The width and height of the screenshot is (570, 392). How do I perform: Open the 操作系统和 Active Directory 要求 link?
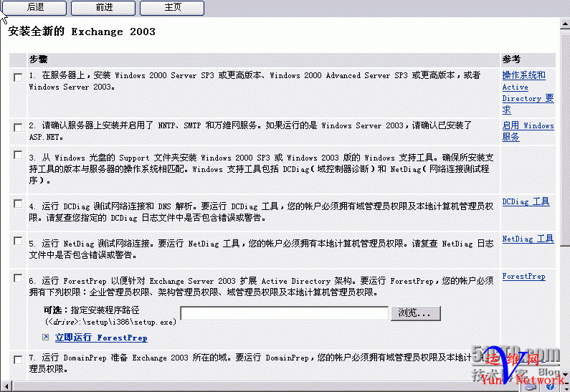(x=528, y=92)
